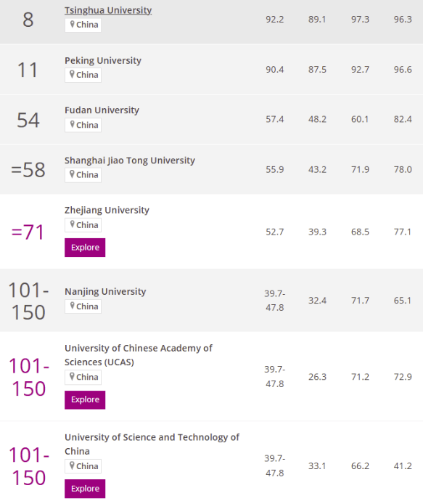Click the location pin icon under Tsinghua University
Screen dimensions: 423x504
(73, 24)
